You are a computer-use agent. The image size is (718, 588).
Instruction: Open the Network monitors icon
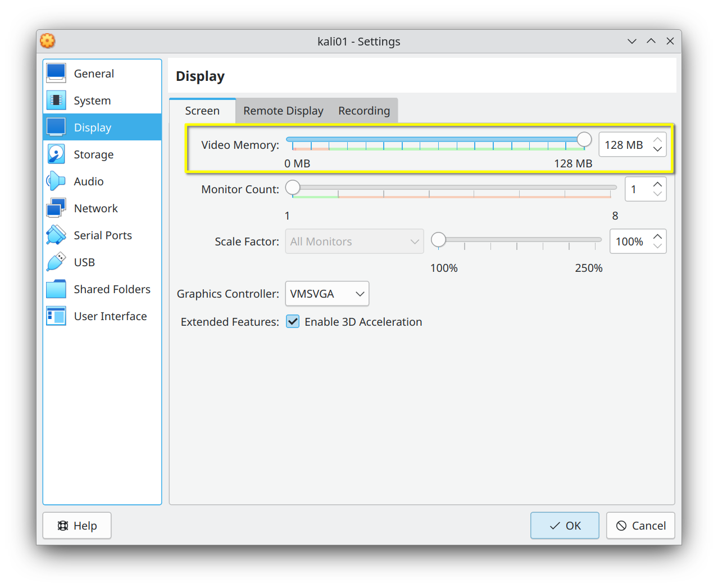point(56,208)
